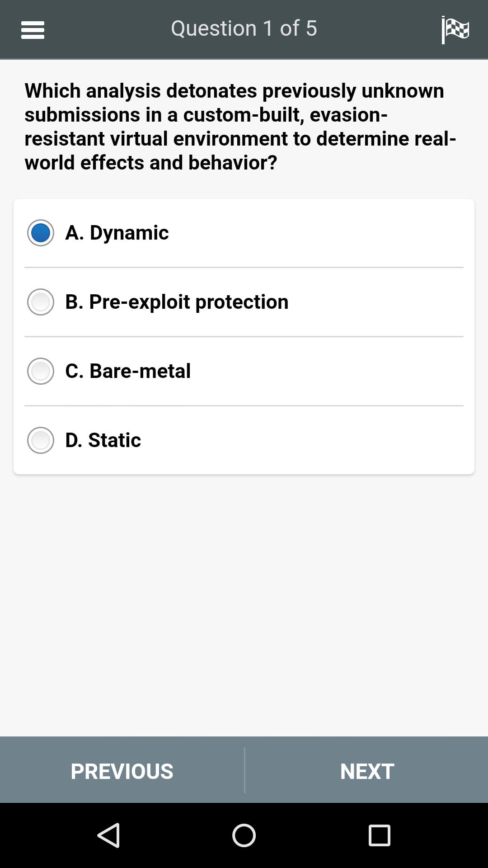
Task: Select the Pre-exploit protection radio button
Action: click(41, 302)
